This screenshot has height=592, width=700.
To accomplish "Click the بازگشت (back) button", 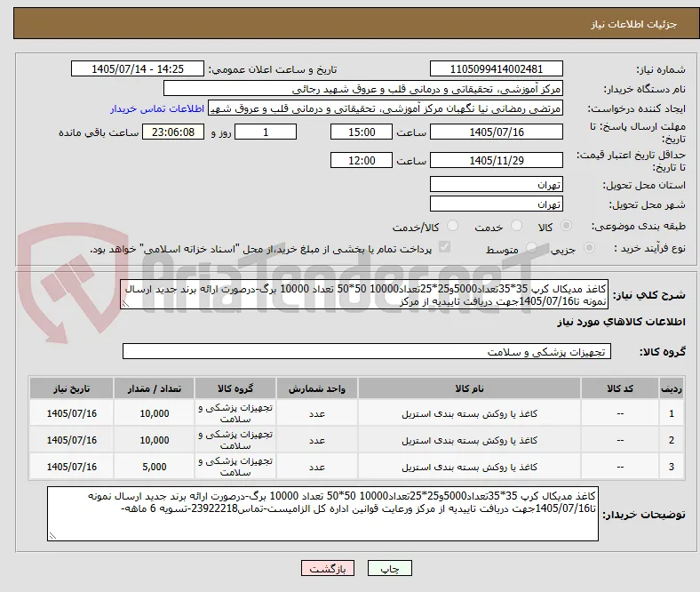I will (328, 568).
